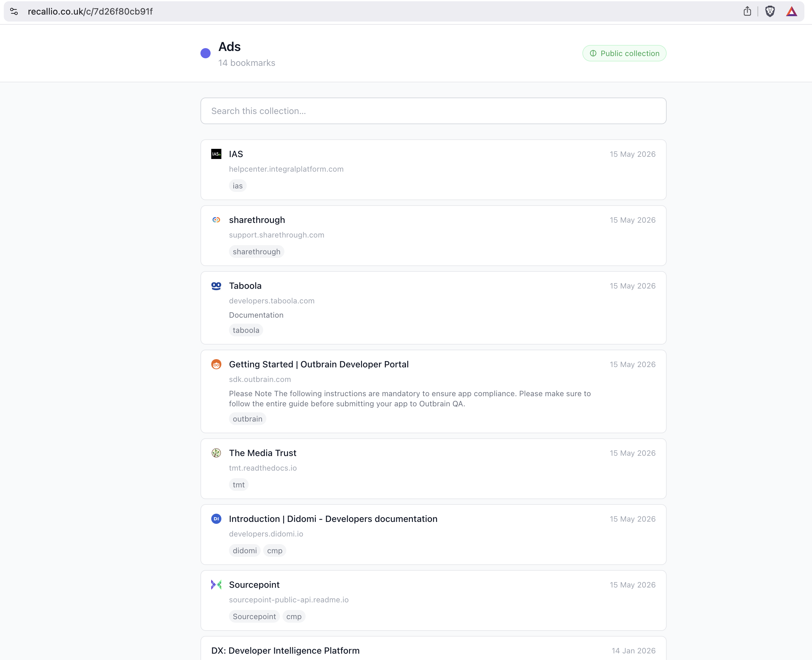812x660 pixels.
Task: Click the Brave Rewards triangle icon
Action: pos(791,11)
